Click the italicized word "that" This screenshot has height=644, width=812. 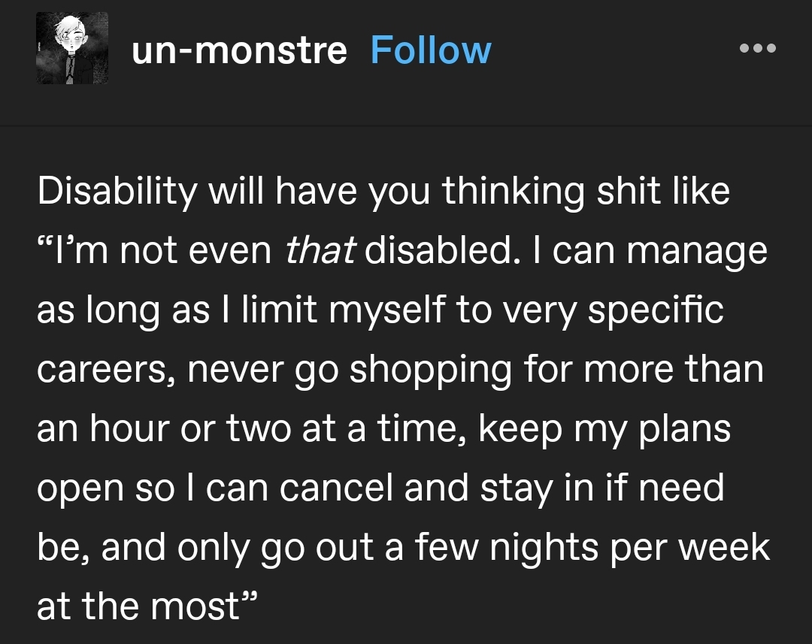pos(320,252)
